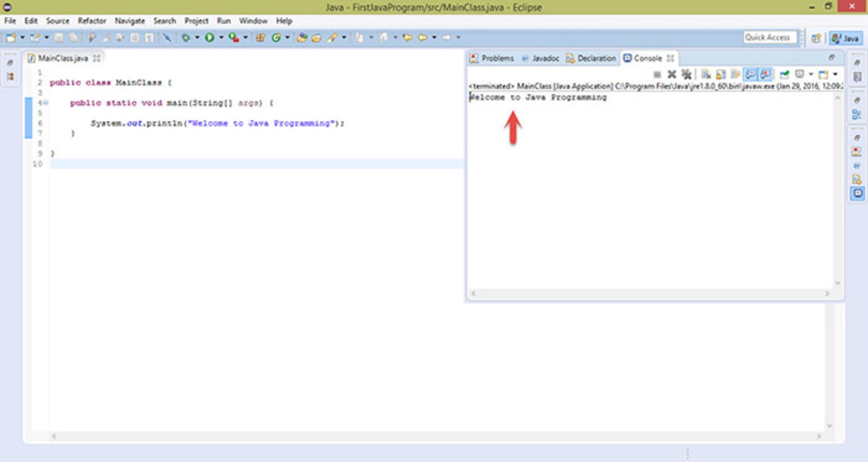Select the MainClass.java editor tab

tap(62, 58)
